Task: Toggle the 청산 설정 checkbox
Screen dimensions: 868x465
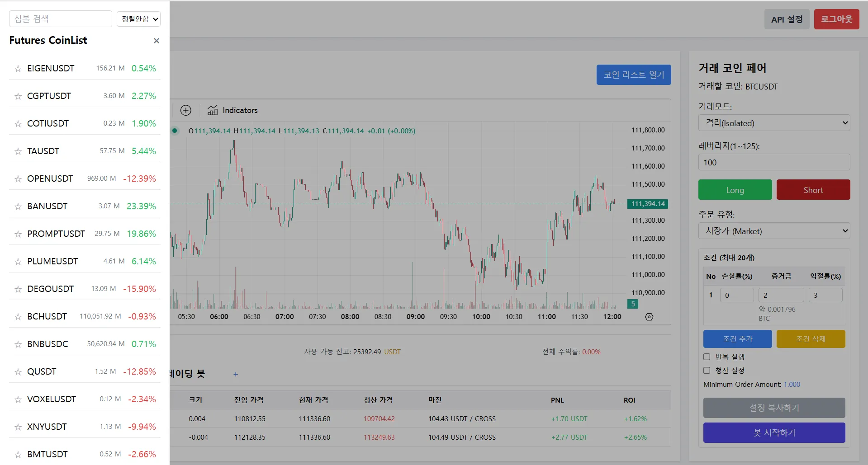Action: coord(707,371)
